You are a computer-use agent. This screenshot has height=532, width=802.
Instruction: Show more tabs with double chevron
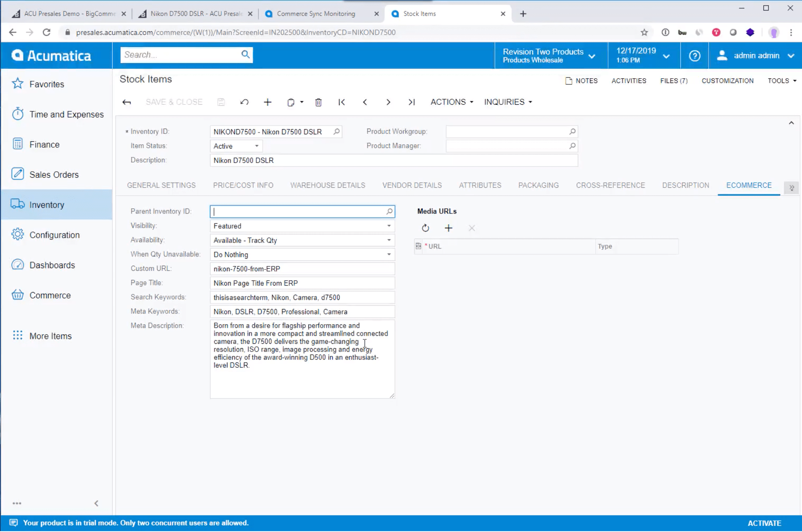(x=792, y=188)
